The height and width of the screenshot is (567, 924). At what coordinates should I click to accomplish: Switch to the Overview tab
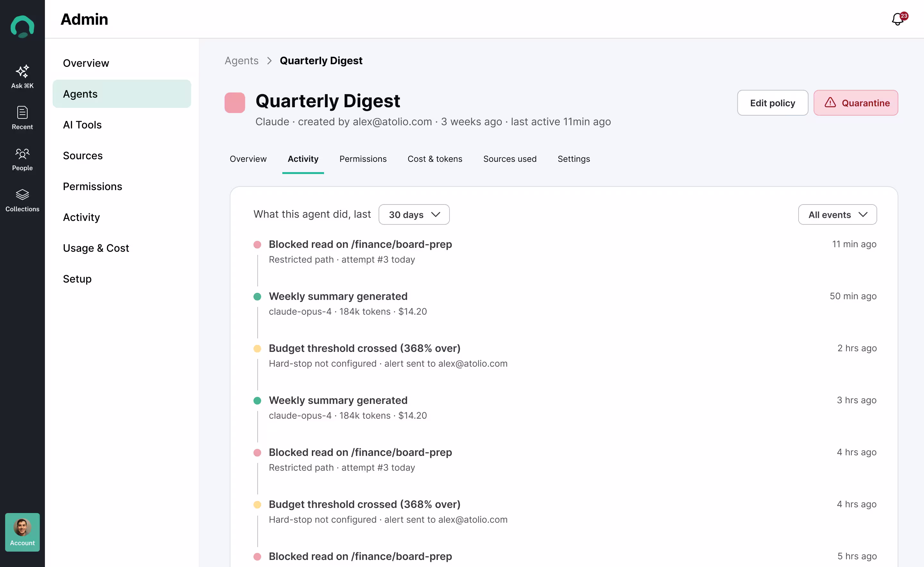coord(248,159)
